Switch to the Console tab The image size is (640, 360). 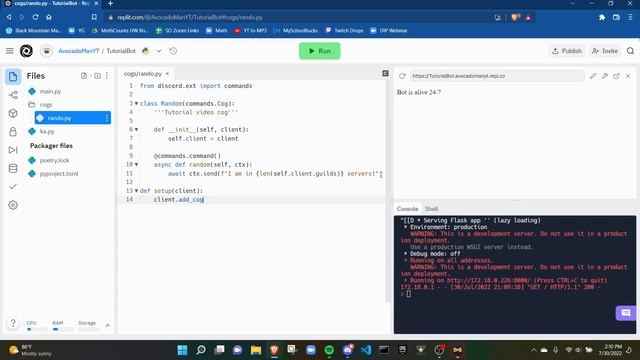click(407, 209)
